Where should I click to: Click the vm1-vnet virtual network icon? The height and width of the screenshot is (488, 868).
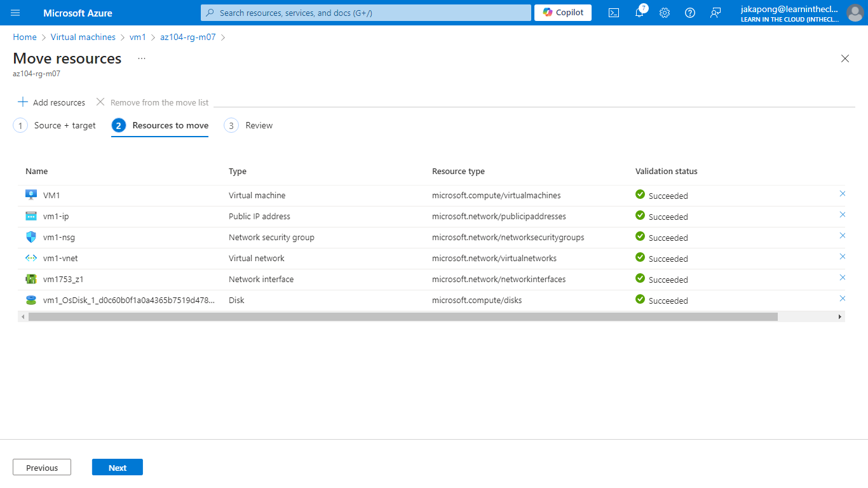point(31,258)
